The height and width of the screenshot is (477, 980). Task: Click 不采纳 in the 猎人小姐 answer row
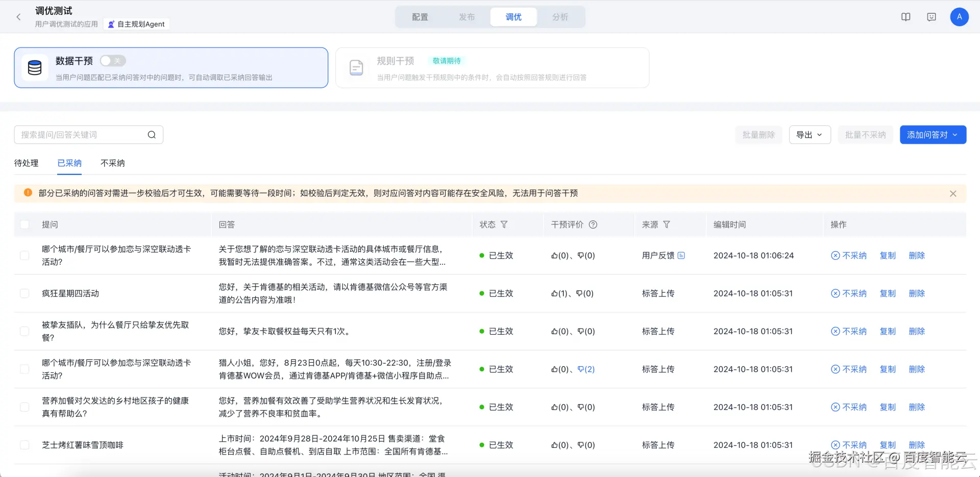pos(849,369)
